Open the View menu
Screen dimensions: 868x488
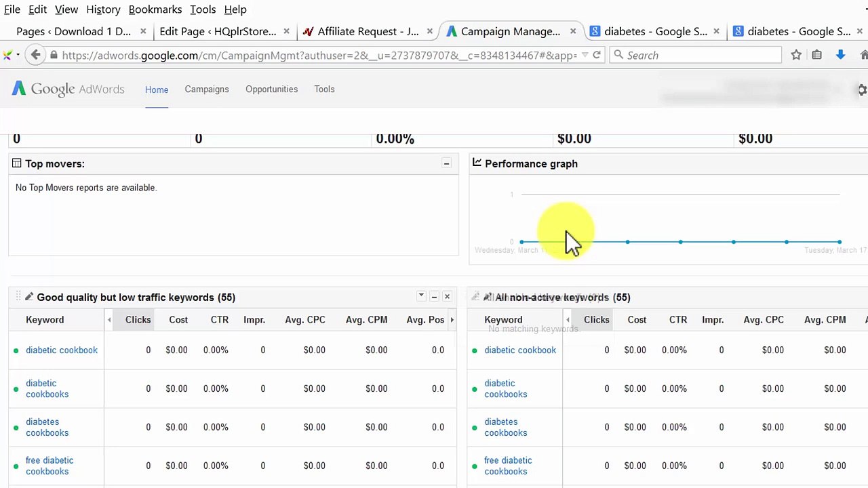tap(66, 9)
